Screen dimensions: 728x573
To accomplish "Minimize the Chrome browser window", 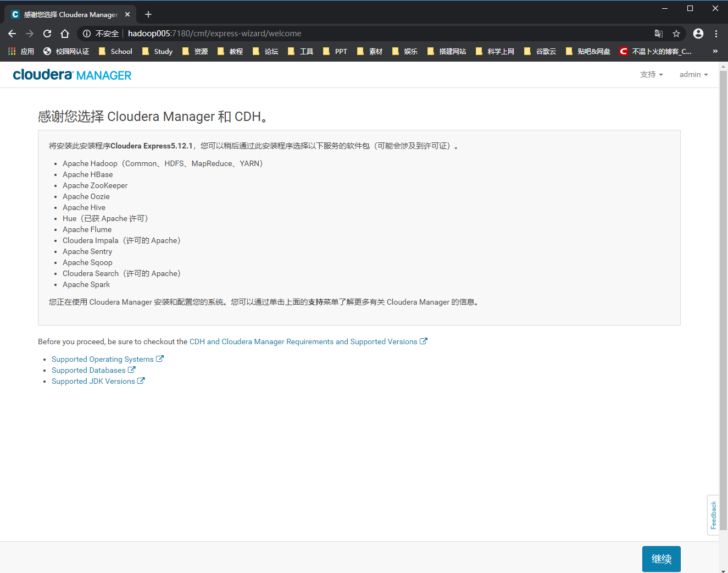I will [665, 8].
